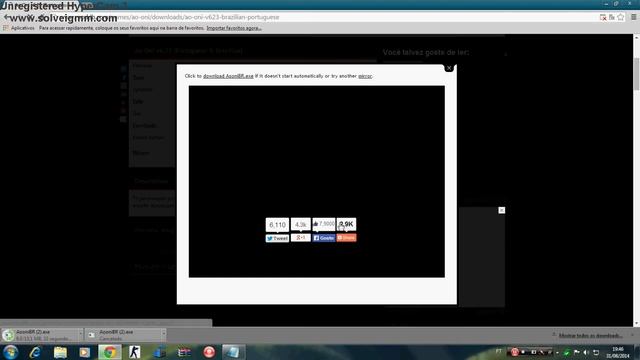This screenshot has width=640, height=360.
Task: Open the Aplicativos bookmarks shortcut
Action: coord(18,28)
